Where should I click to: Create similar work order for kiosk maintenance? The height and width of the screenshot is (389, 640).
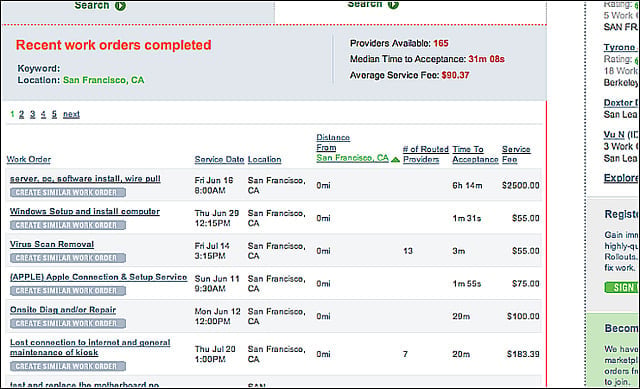(68, 366)
